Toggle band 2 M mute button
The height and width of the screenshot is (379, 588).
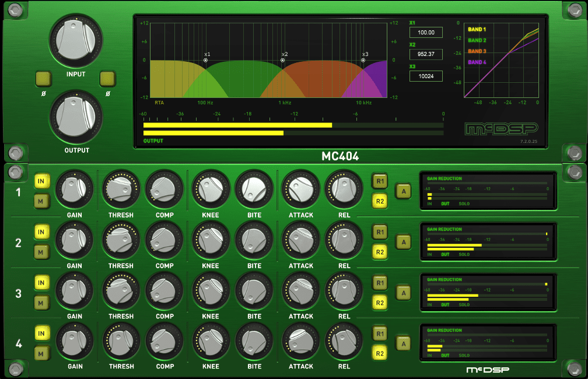click(41, 252)
